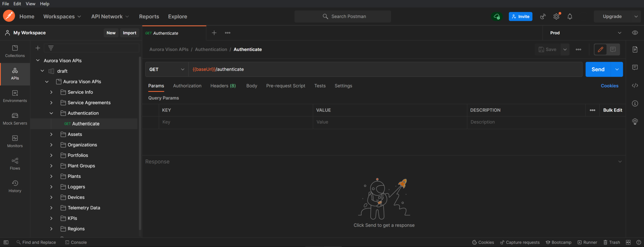Switch to the Authorization tab

point(187,86)
